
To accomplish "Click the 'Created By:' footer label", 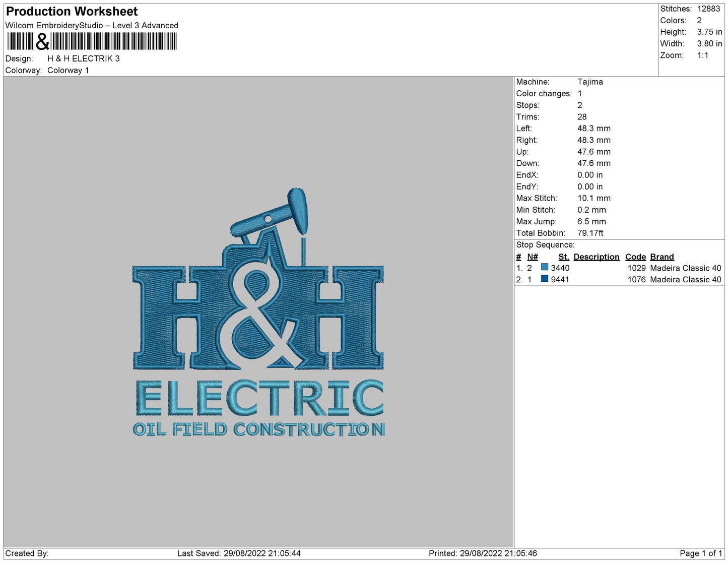I will pyautogui.click(x=27, y=553).
